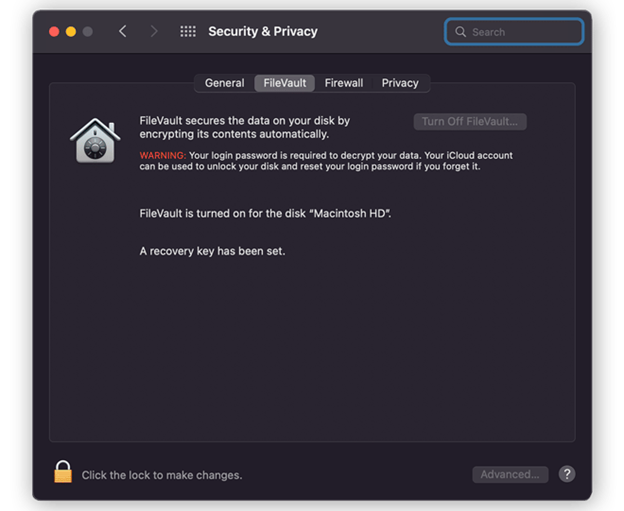Open the Advanced options button

coord(510,474)
